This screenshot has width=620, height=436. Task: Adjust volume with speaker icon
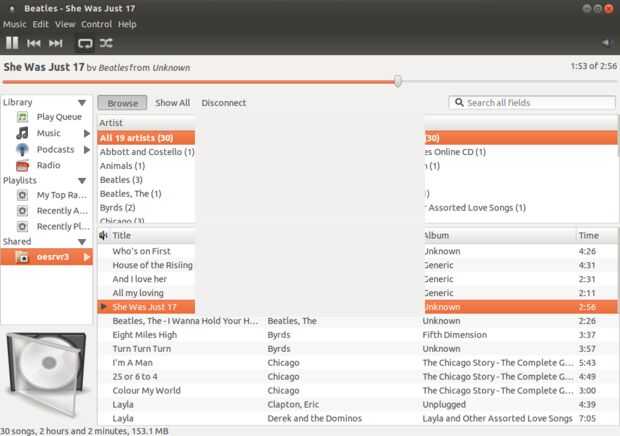(605, 43)
